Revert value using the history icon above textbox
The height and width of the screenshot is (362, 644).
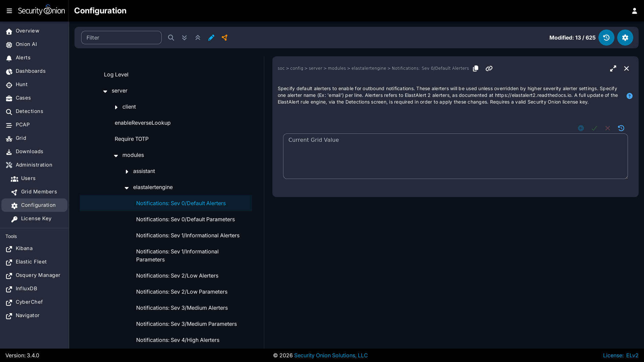(x=621, y=128)
